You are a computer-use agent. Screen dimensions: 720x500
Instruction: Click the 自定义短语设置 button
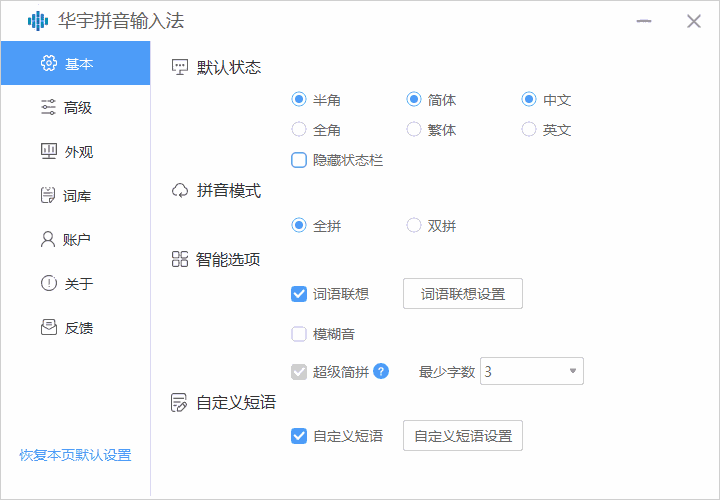462,436
